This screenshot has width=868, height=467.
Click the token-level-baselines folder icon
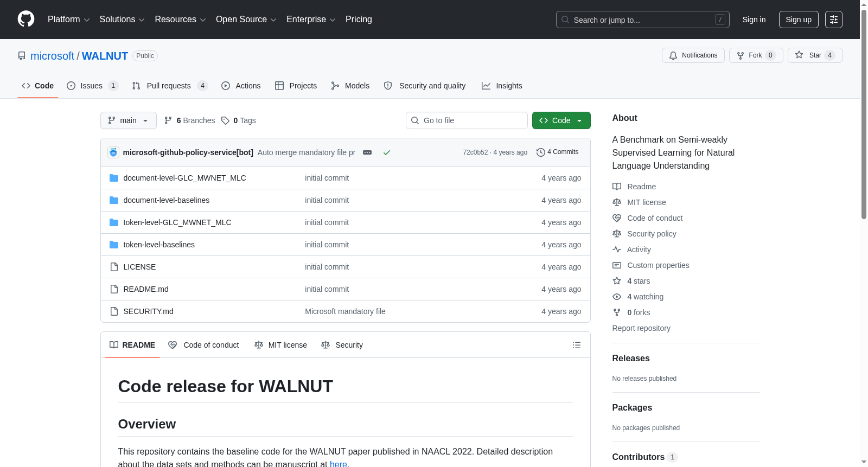pos(114,245)
